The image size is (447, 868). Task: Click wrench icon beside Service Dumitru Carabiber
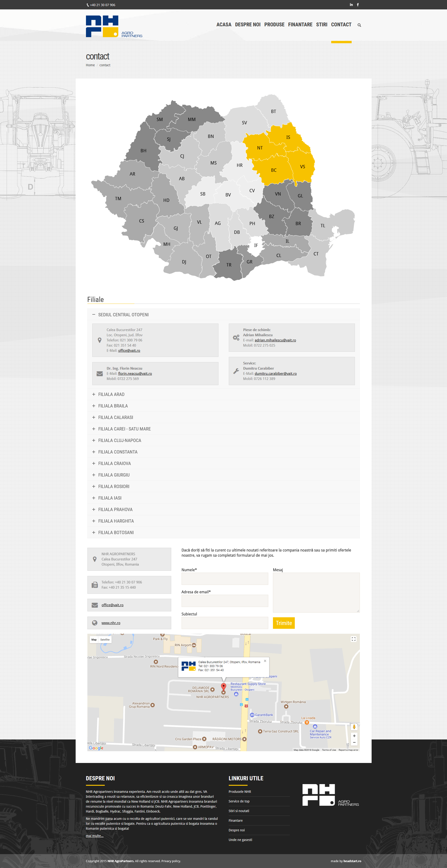[x=236, y=371]
